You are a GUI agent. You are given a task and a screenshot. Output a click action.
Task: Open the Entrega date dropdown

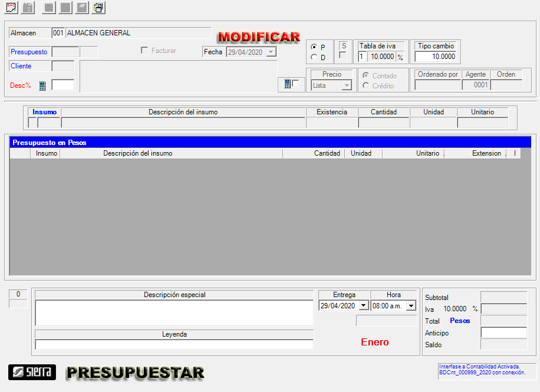pos(364,306)
